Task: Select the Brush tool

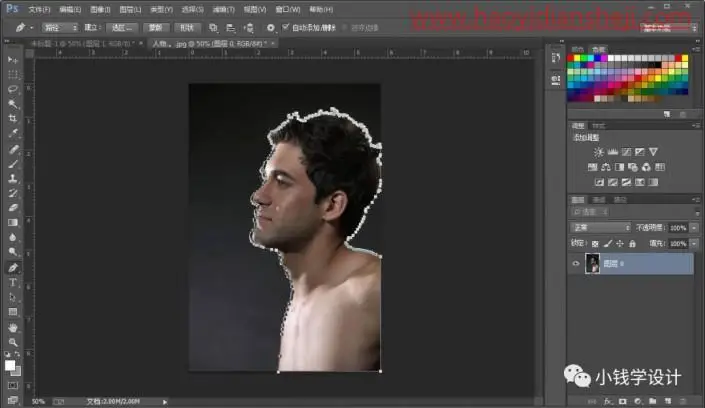Action: tap(13, 164)
